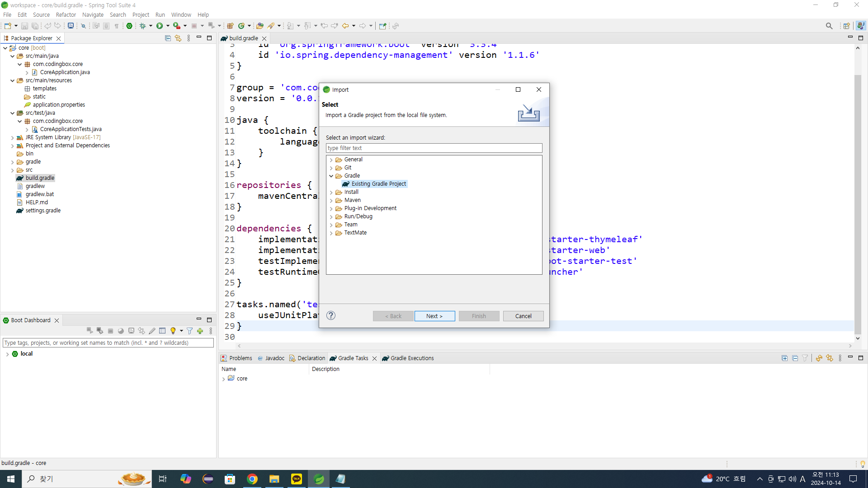
Task: Click the Boot Dashboard power icon in toolbar
Action: pyautogui.click(x=129, y=26)
